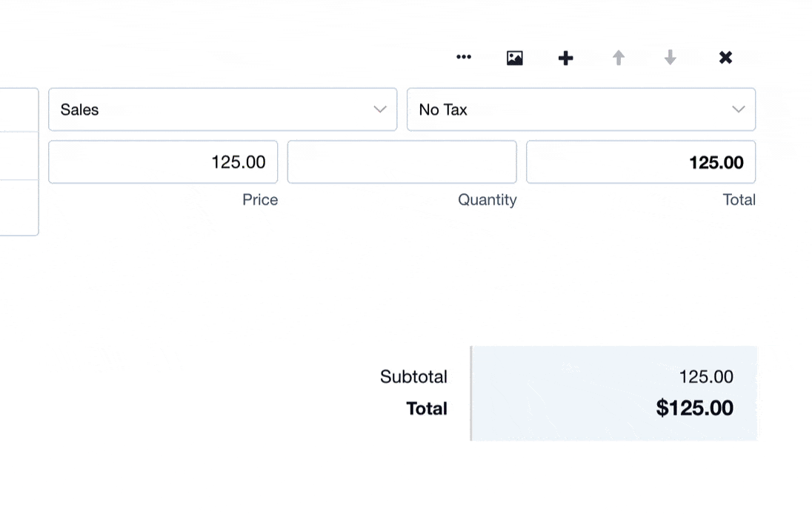Expand the tax dropdown chevron
Screen dimensions: 812x514
click(738, 110)
